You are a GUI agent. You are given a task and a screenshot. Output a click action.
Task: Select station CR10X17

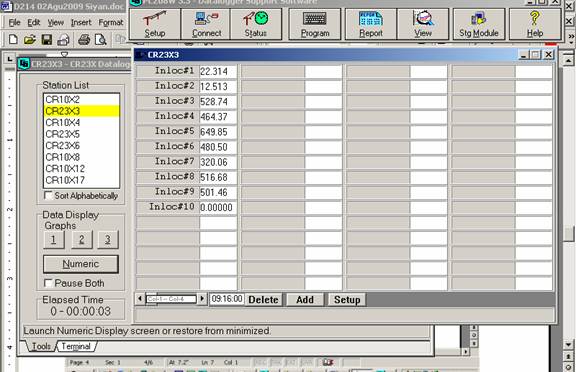pyautogui.click(x=81, y=180)
